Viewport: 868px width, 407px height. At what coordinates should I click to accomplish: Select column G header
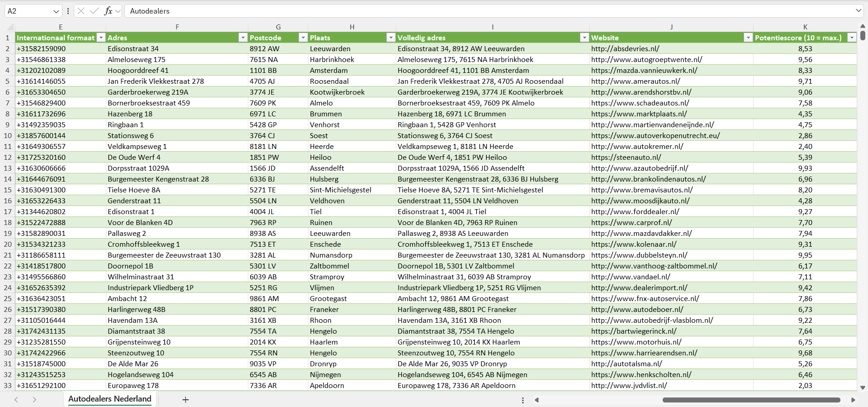[x=278, y=27]
